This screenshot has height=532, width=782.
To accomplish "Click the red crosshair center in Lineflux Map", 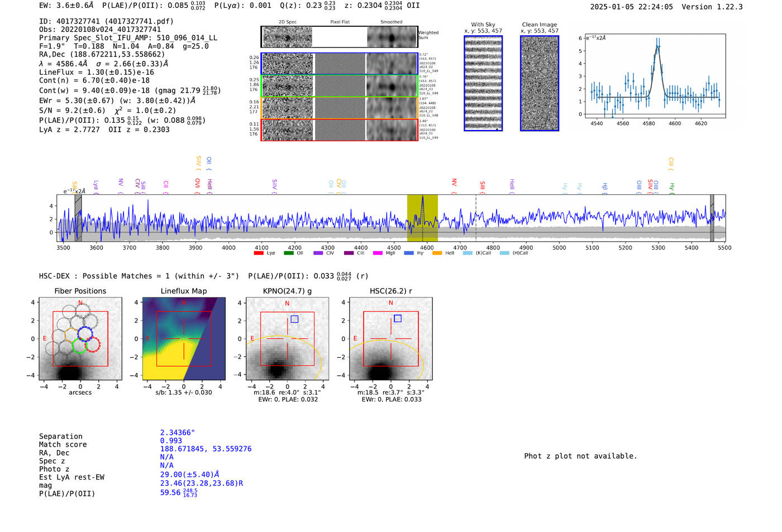I will 184,339.
